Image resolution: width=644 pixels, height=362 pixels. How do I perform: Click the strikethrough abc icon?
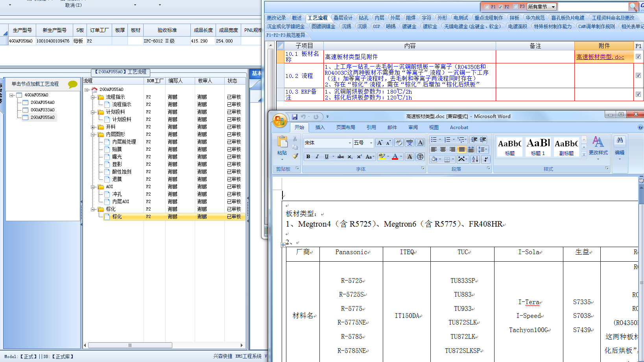(x=340, y=157)
